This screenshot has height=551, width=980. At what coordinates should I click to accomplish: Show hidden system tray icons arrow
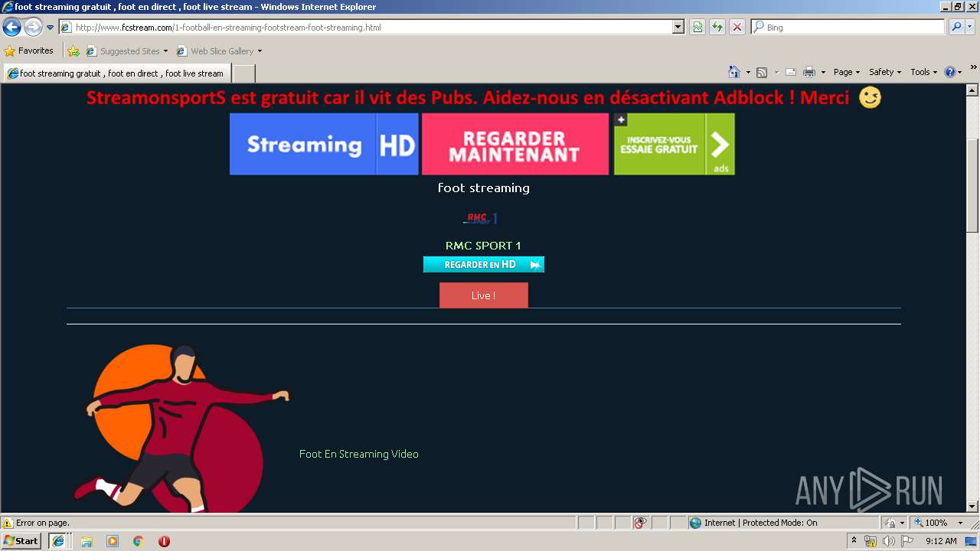tap(854, 540)
